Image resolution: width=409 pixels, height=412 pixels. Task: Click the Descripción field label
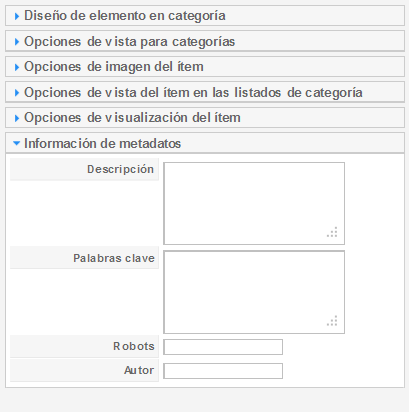(120, 169)
